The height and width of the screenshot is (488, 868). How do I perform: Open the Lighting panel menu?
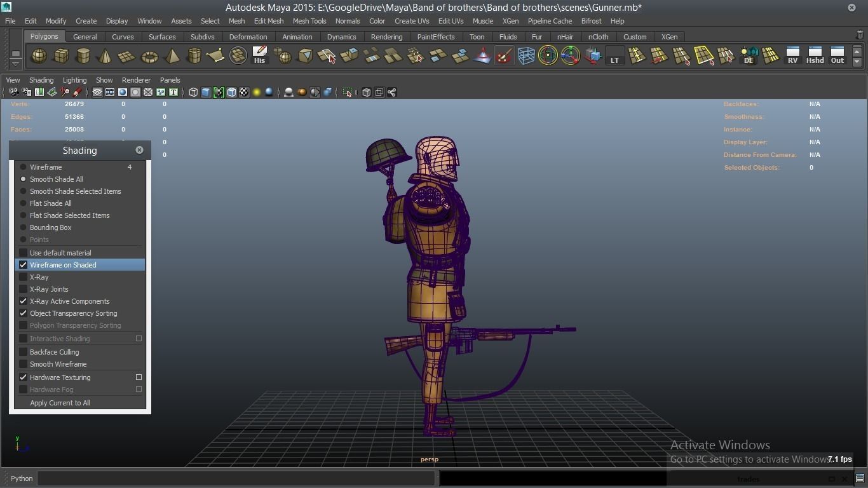click(74, 80)
